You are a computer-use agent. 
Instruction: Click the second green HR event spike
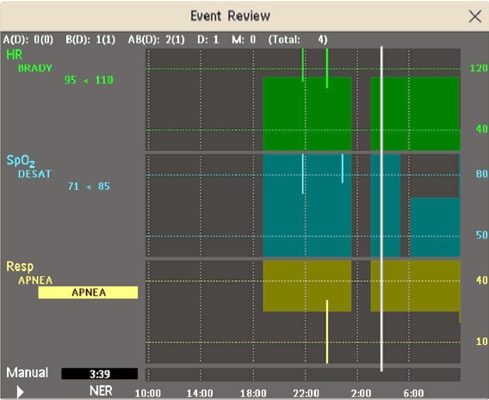327,68
